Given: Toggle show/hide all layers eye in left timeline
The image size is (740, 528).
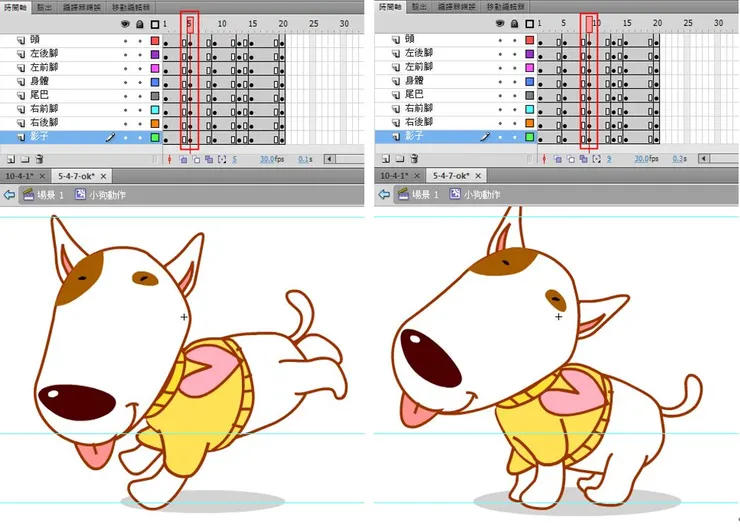Looking at the screenshot, I should click(x=125, y=24).
